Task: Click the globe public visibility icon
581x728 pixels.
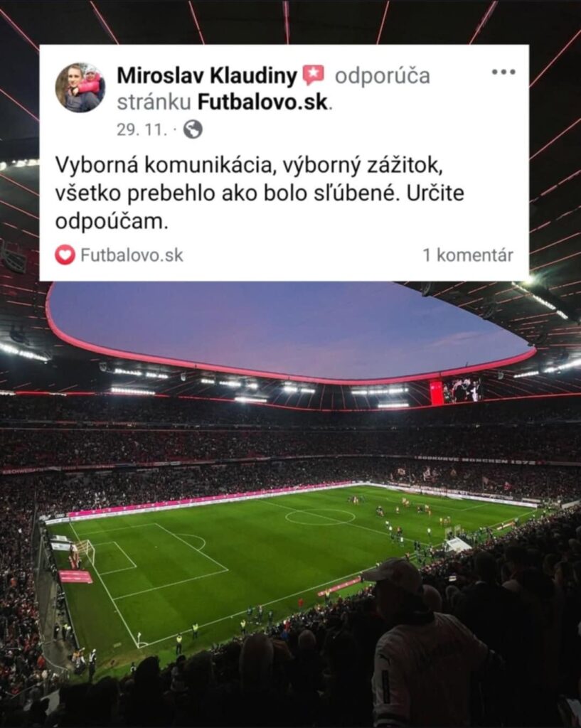Action: (193, 129)
